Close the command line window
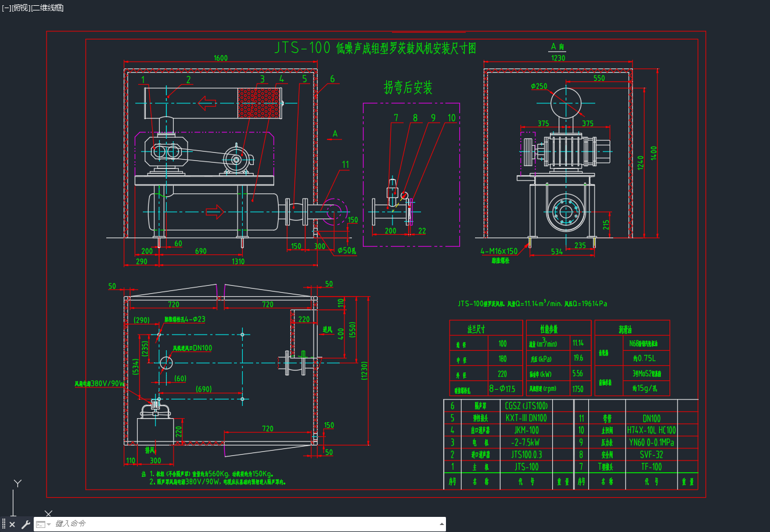 point(12,524)
